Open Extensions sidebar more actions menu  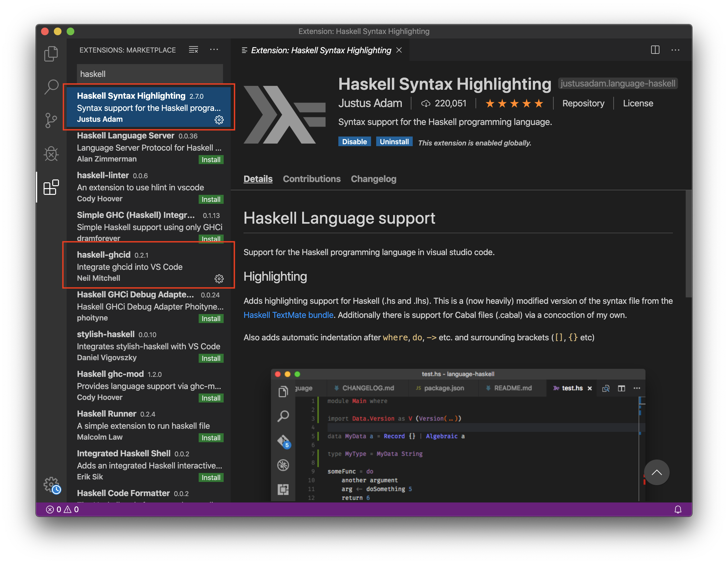click(x=214, y=50)
